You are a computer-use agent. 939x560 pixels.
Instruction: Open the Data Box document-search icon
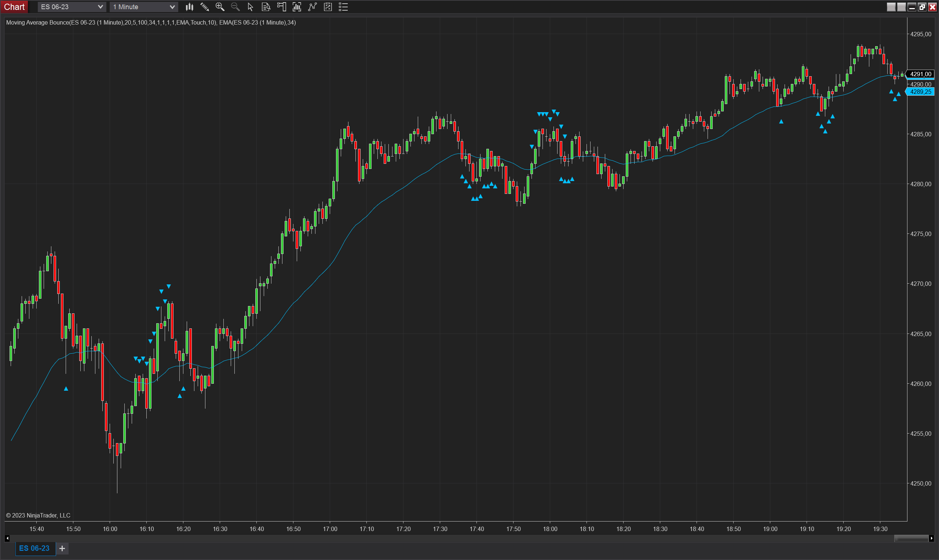coord(266,7)
